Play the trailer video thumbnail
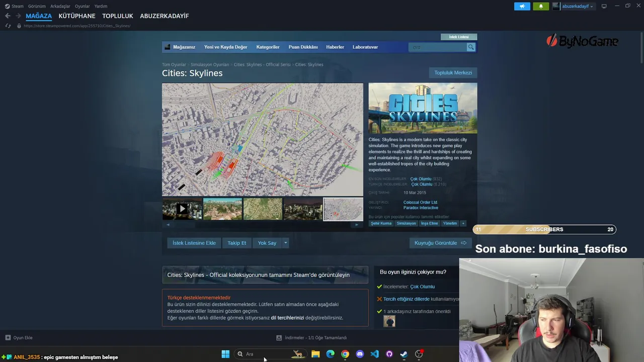The image size is (644, 362). 182,209
